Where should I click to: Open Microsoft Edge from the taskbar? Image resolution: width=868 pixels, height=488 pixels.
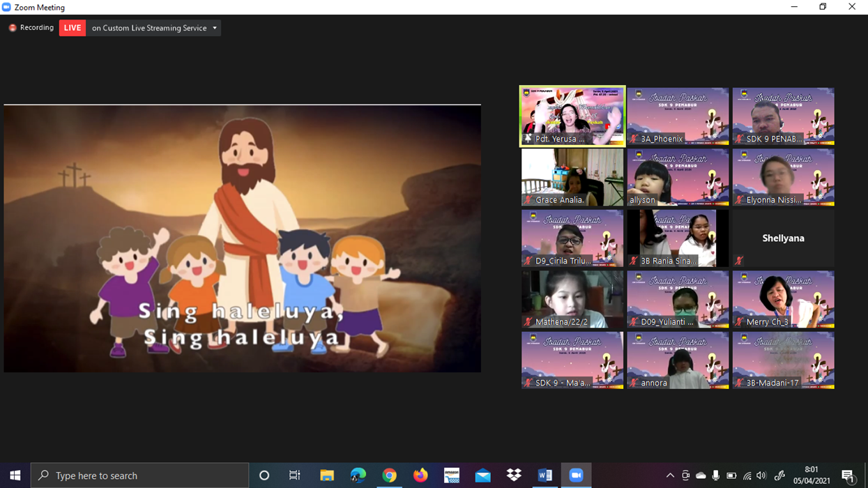[358, 475]
